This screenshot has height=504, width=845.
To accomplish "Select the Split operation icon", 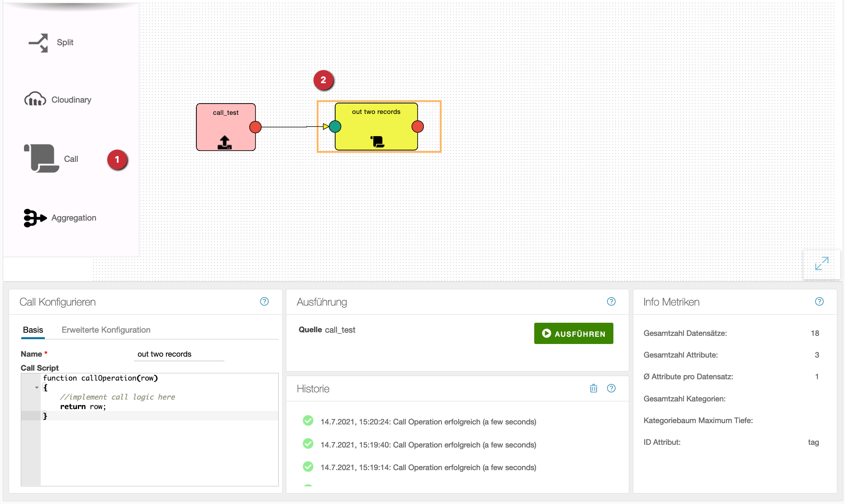I will [x=38, y=43].
